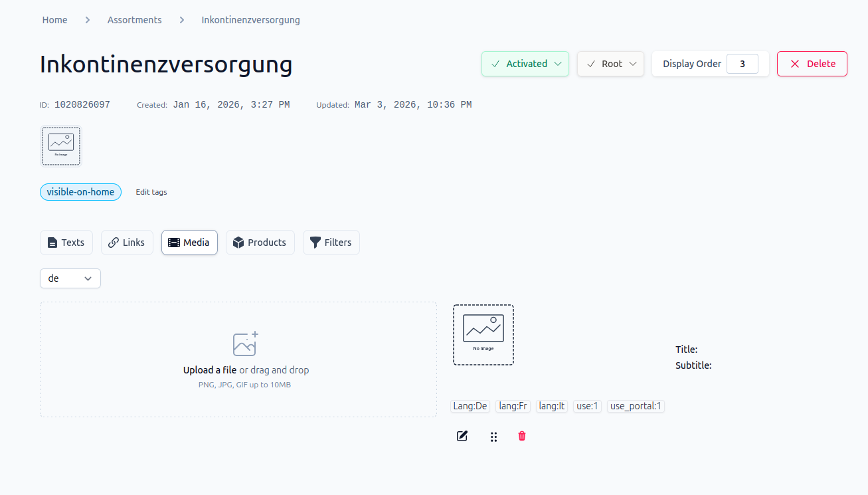Click the first breadcrumb chevron after Home
Viewport: 868px width, 495px height.
pyautogui.click(x=87, y=20)
